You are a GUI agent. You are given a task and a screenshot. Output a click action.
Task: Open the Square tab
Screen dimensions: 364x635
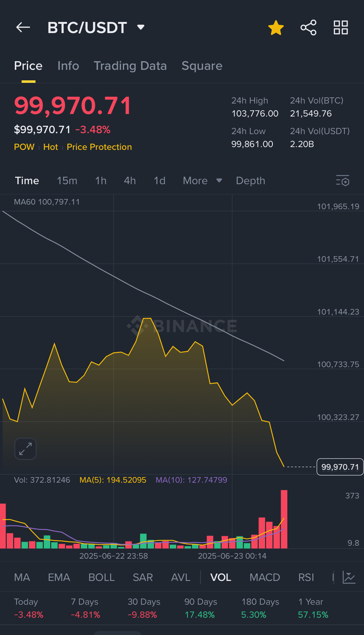tap(202, 66)
